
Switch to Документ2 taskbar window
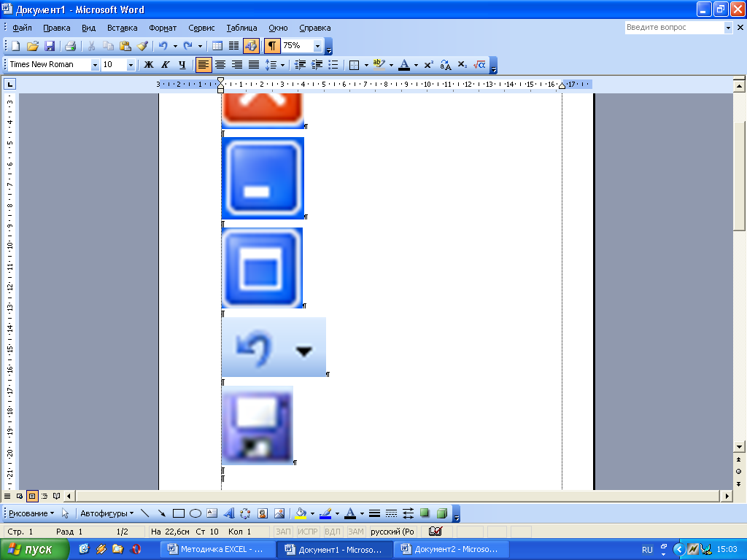[452, 549]
